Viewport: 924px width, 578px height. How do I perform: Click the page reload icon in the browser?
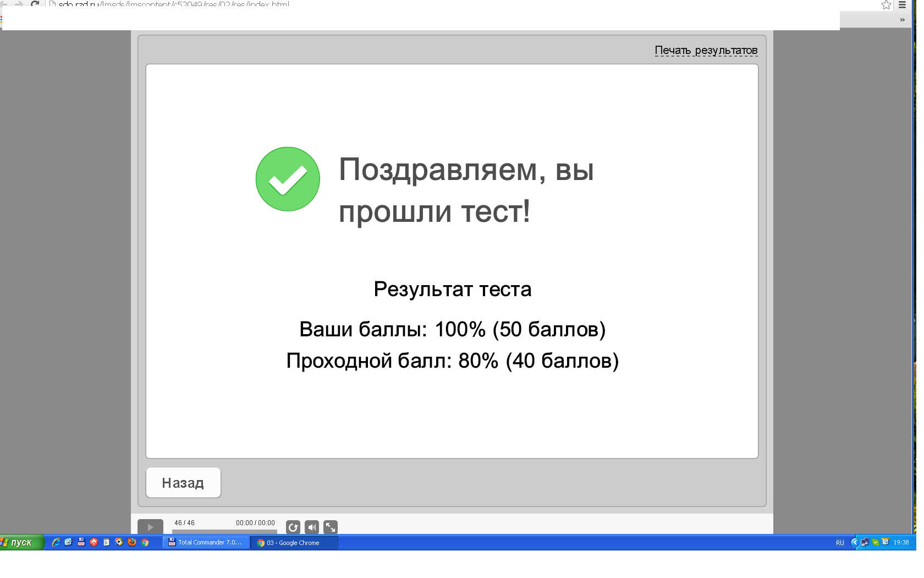(x=36, y=4)
